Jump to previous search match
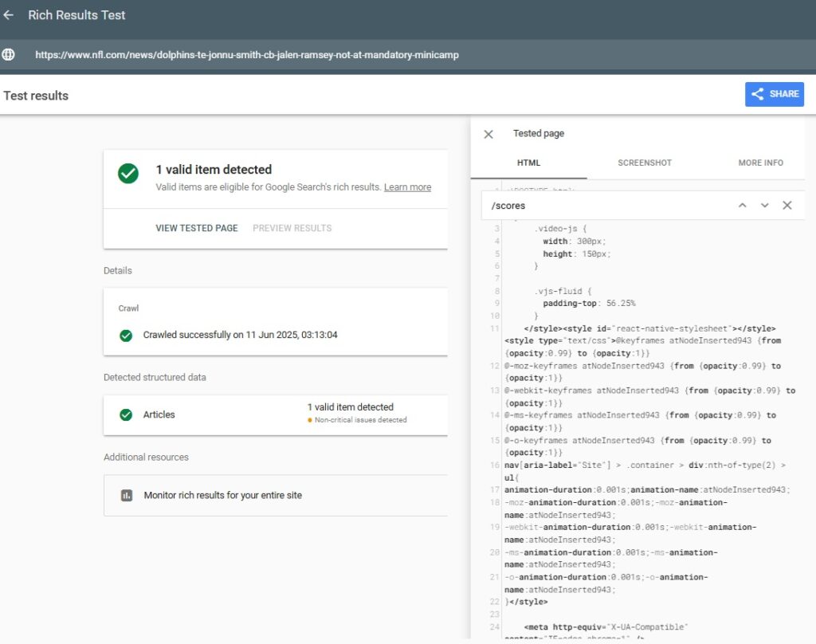The width and height of the screenshot is (816, 644). [x=742, y=205]
